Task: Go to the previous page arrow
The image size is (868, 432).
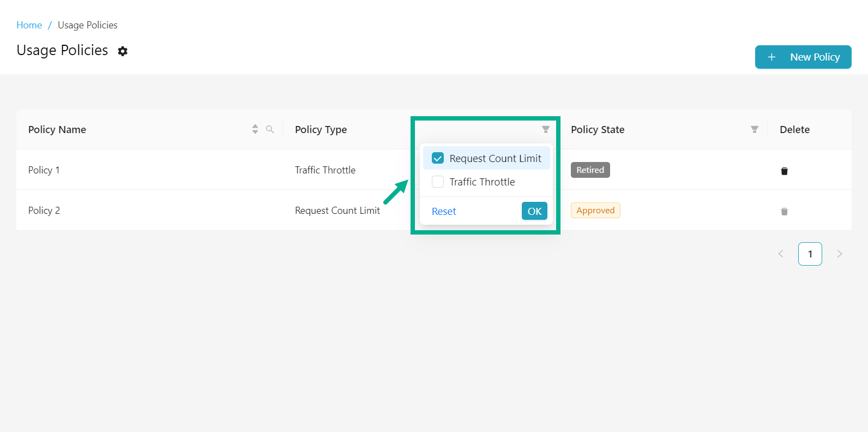Action: [781, 254]
